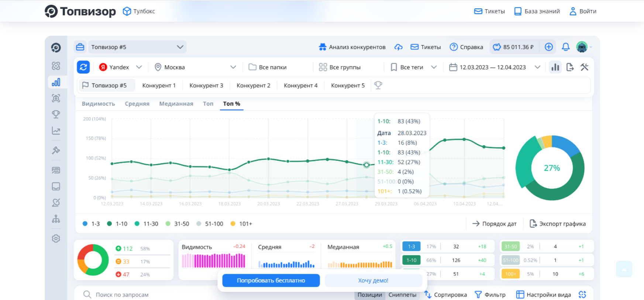
Task: Click the plus icon to add funds
Action: [549, 47]
